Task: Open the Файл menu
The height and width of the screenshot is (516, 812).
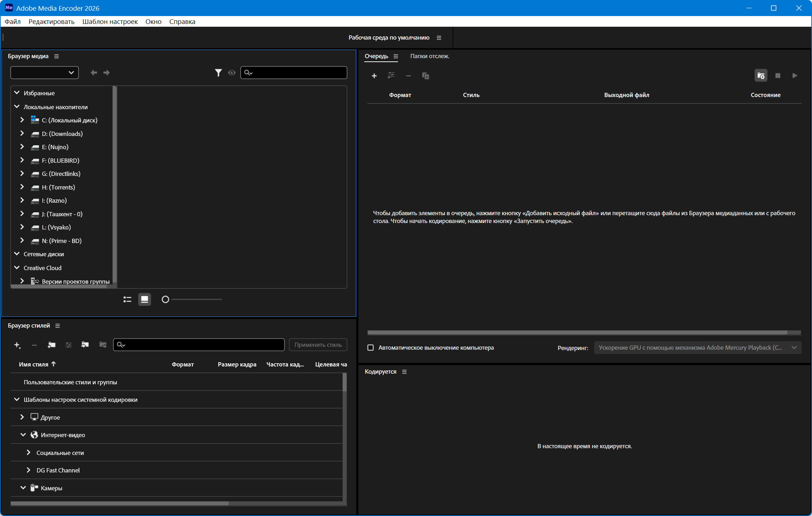Action: click(x=12, y=22)
